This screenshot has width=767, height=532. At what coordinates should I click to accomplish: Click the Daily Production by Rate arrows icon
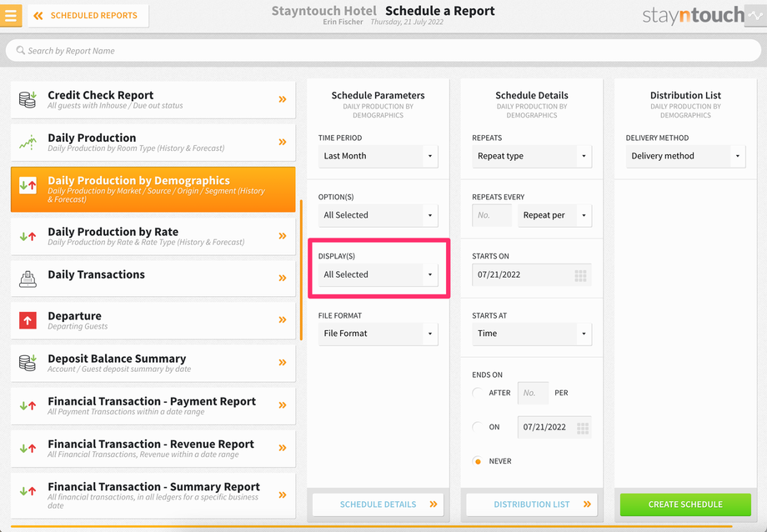coord(28,236)
